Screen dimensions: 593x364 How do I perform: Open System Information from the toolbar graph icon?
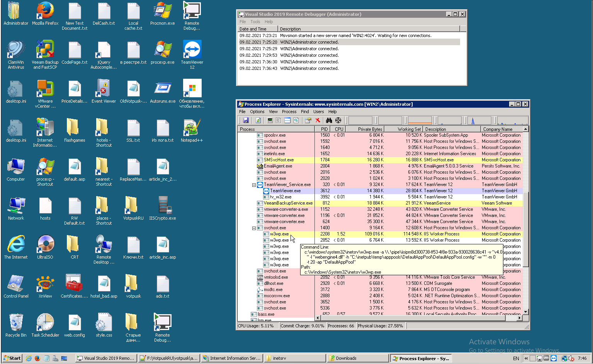point(270,120)
